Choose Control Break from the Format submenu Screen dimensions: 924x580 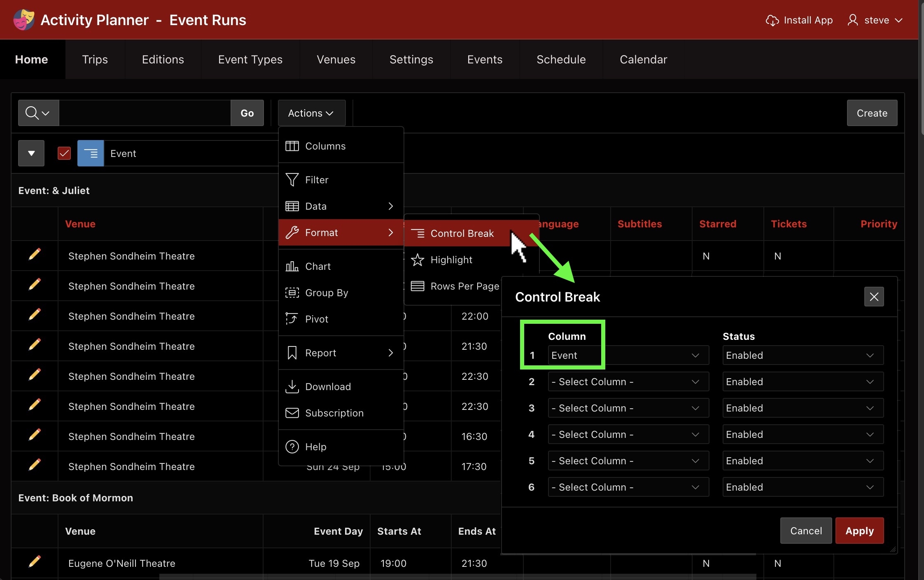[462, 233]
